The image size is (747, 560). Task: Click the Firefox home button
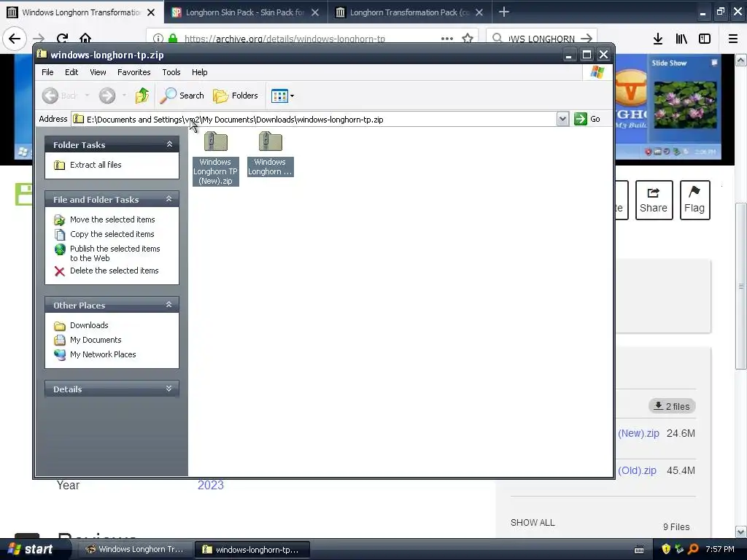[x=85, y=38]
